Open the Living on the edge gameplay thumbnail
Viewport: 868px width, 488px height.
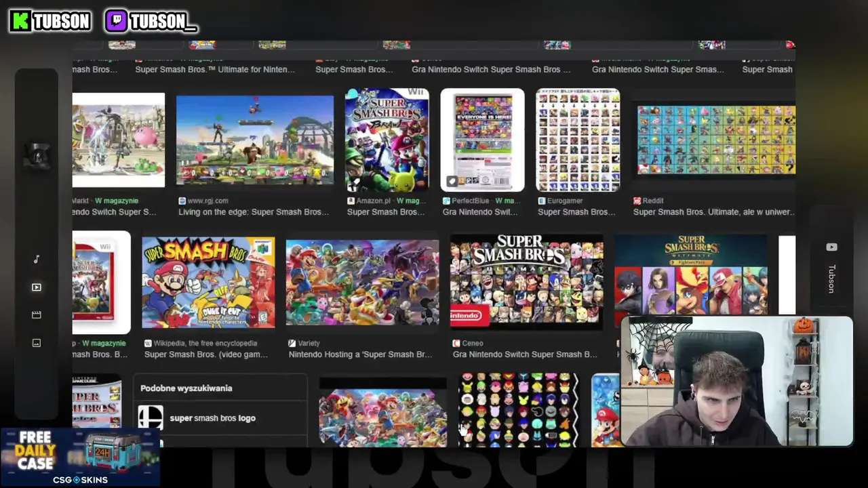pos(255,140)
